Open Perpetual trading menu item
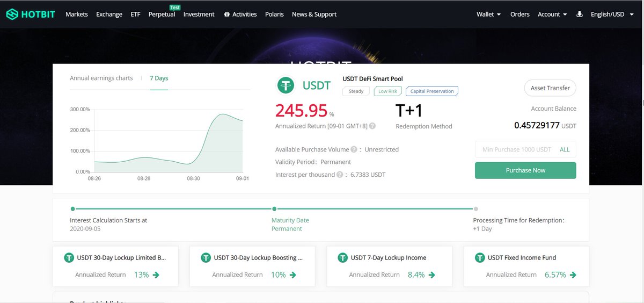 coord(162,15)
